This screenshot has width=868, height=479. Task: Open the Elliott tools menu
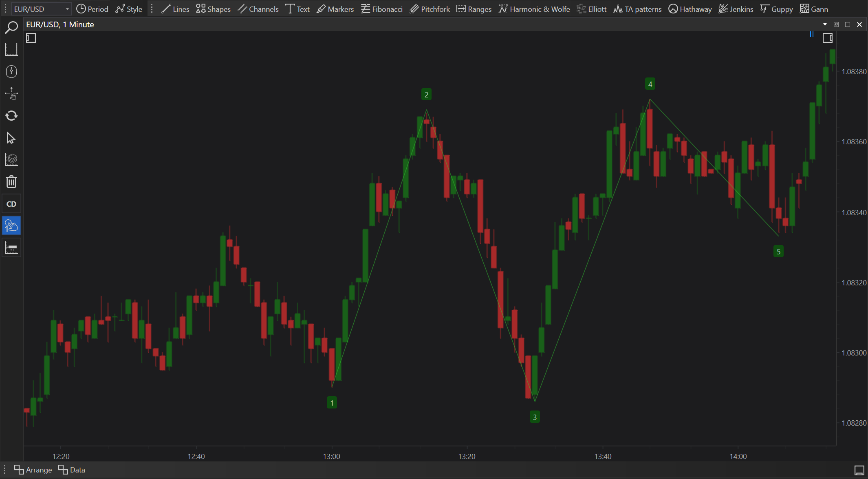coord(591,9)
